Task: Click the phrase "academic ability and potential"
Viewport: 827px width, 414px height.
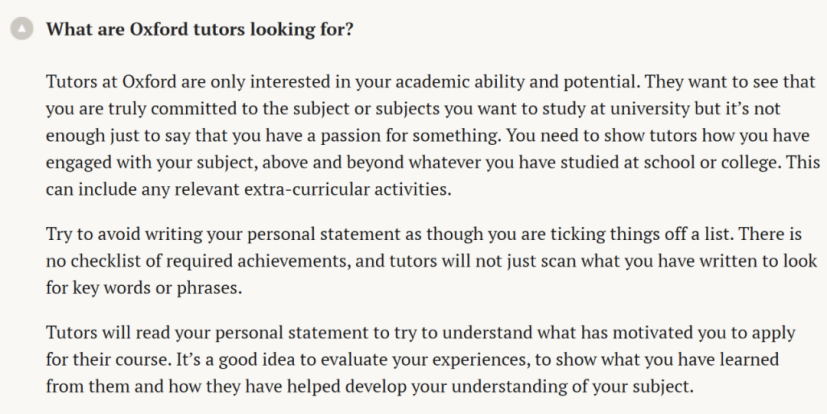Action: point(516,82)
